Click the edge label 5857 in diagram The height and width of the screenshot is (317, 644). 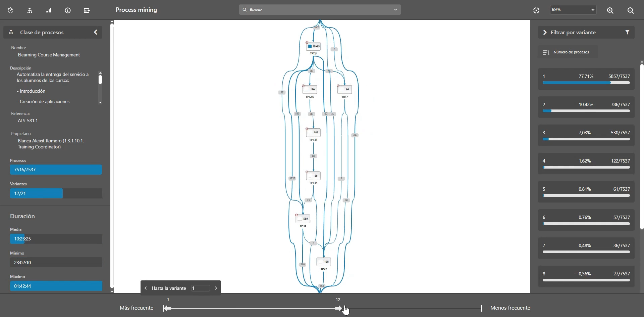(x=292, y=179)
